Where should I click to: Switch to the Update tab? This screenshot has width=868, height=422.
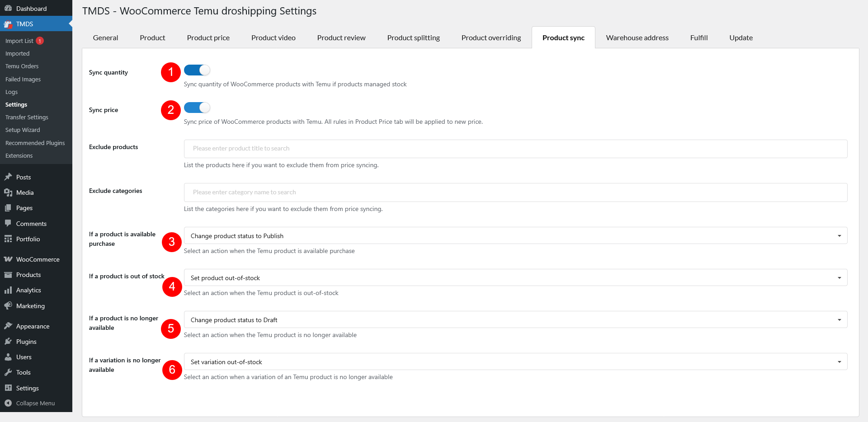click(x=741, y=38)
